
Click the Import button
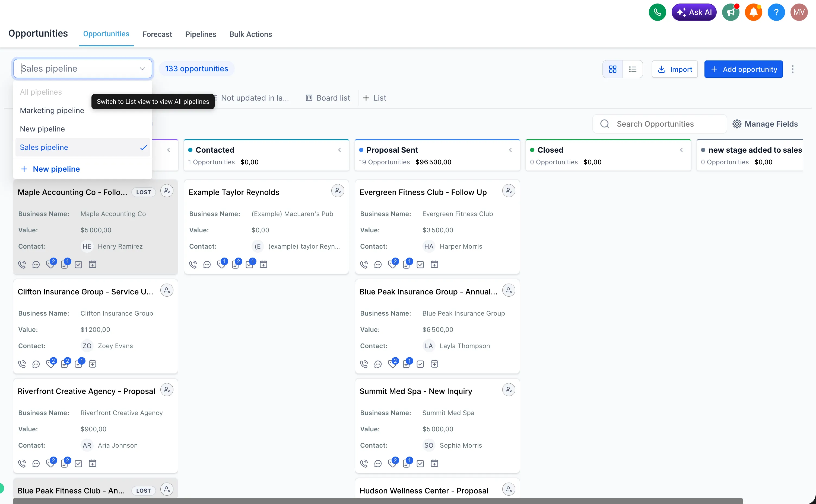point(675,69)
